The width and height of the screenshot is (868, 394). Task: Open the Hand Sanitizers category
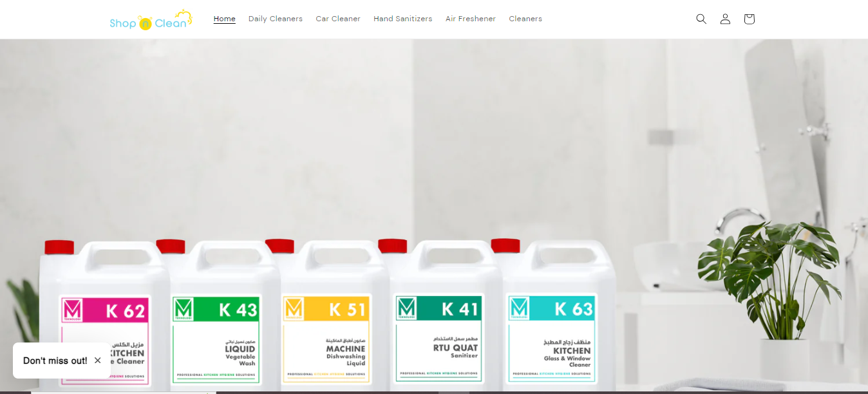point(403,19)
